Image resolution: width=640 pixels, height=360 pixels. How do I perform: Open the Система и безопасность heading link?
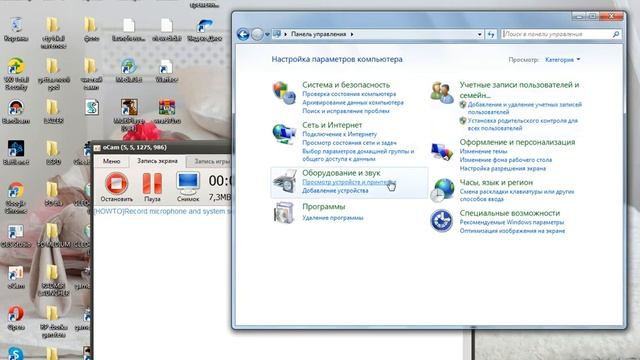pos(346,85)
